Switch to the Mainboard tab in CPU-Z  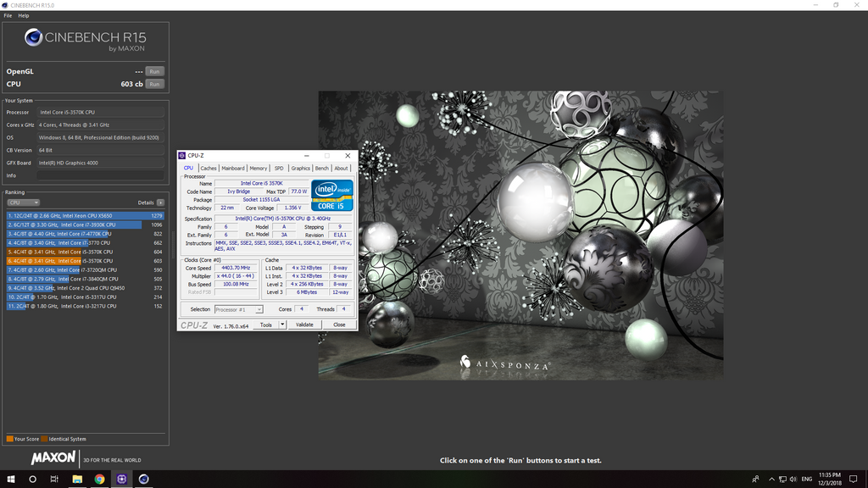233,168
